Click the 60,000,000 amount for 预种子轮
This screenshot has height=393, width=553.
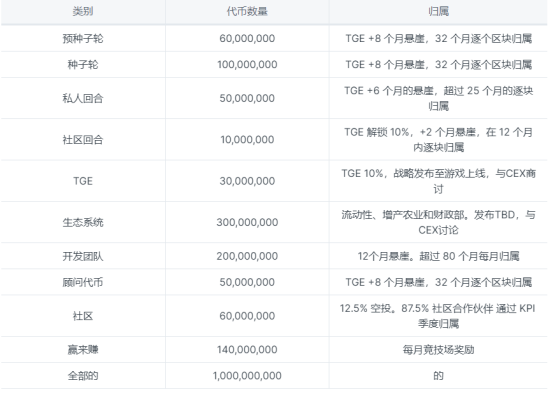[x=247, y=38]
